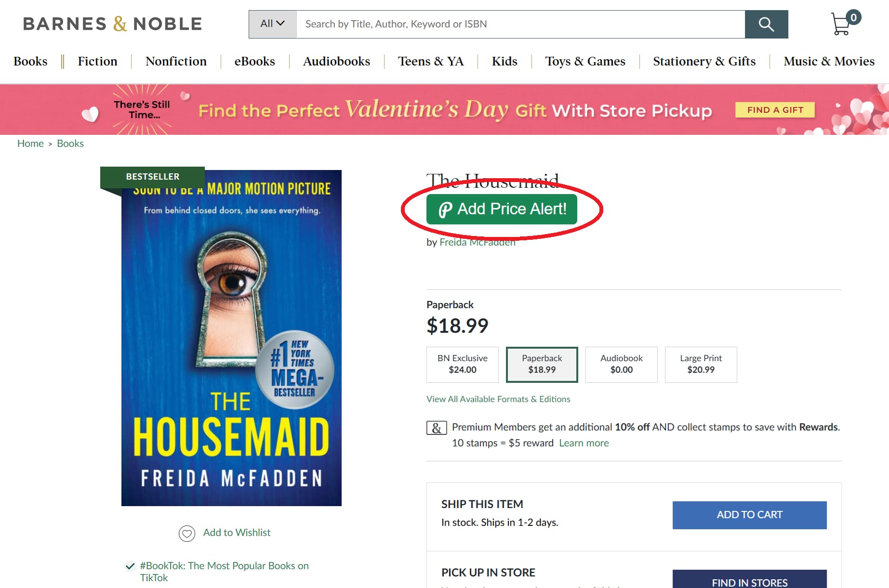Open the Fiction menu
Image resolution: width=889 pixels, height=588 pixels.
pos(97,61)
